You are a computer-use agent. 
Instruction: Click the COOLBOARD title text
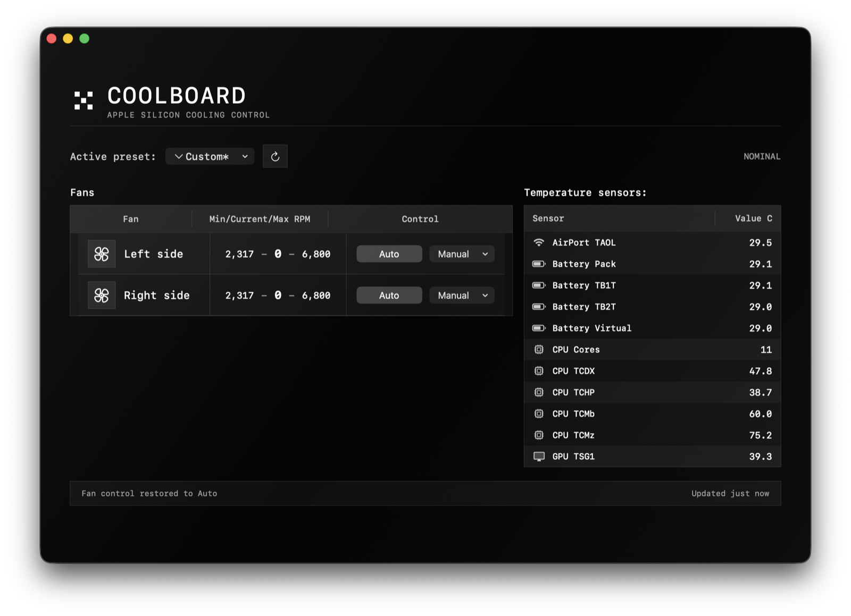click(177, 96)
